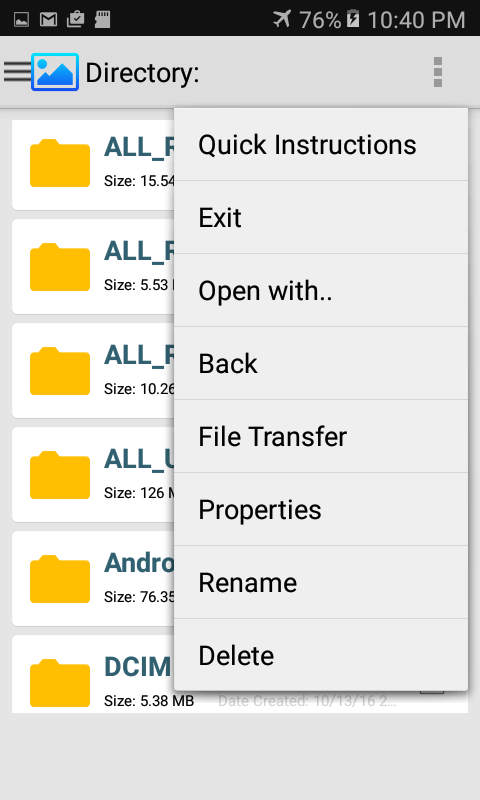Open the DCIM folder icon

60,683
